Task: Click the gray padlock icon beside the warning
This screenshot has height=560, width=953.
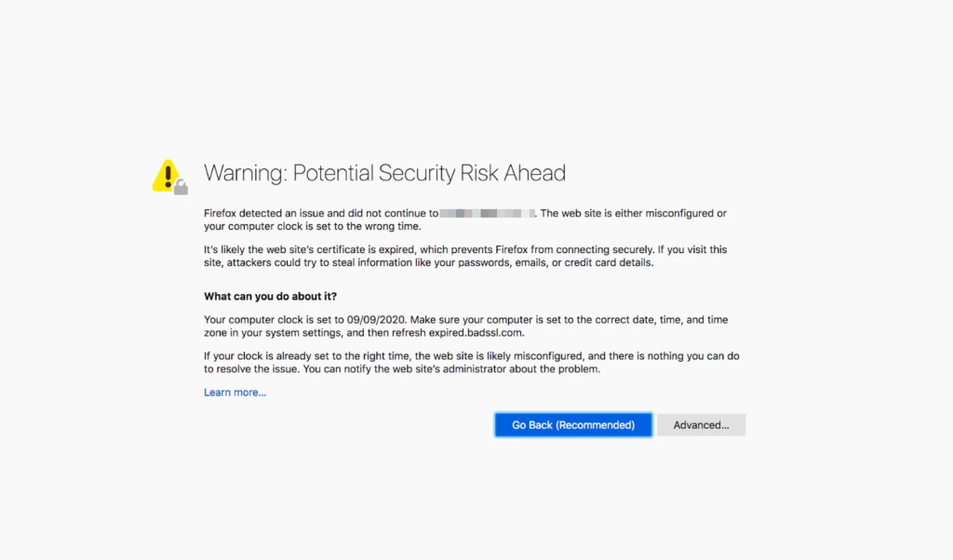Action: click(181, 188)
